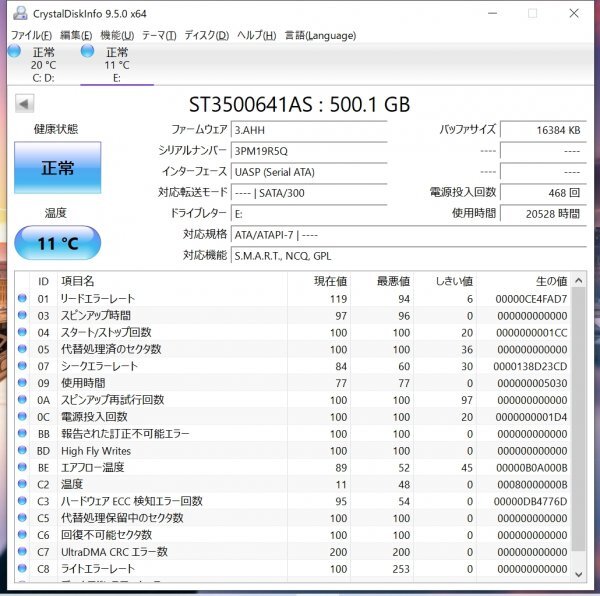Screen dimensions: 600x596
Task: Click the scrollbar down arrow in attribute list
Action: (x=579, y=574)
